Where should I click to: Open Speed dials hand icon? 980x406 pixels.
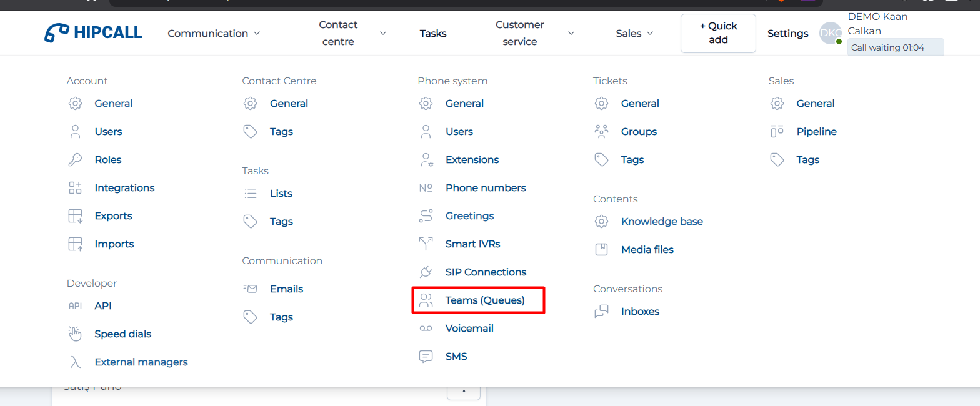point(75,334)
